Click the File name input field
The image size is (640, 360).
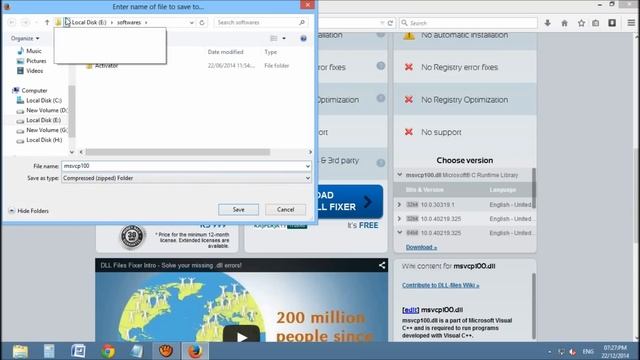click(x=183, y=166)
